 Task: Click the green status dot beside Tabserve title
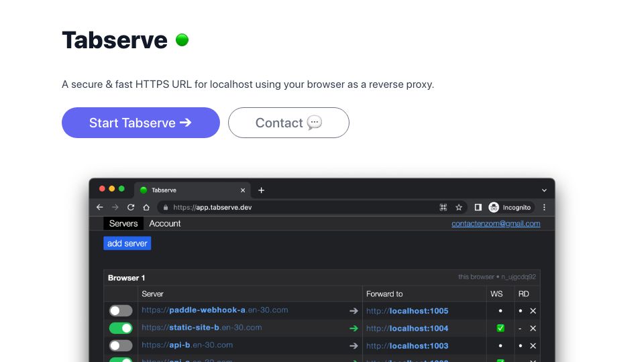tap(182, 40)
